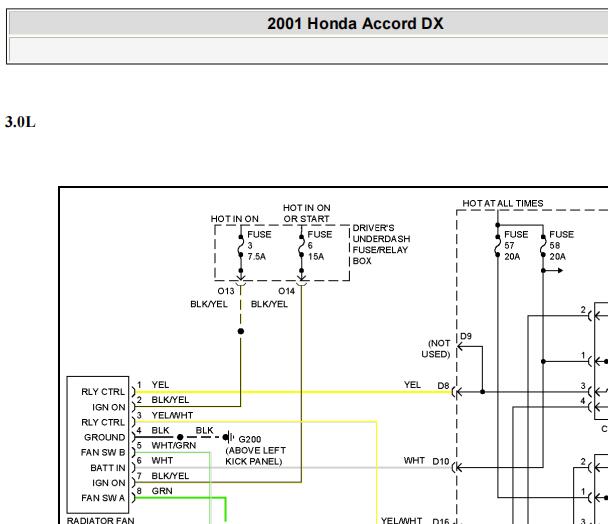The height and width of the screenshot is (524, 608).
Task: Click the 'FAN SW A' pin label
Action: click(x=103, y=498)
